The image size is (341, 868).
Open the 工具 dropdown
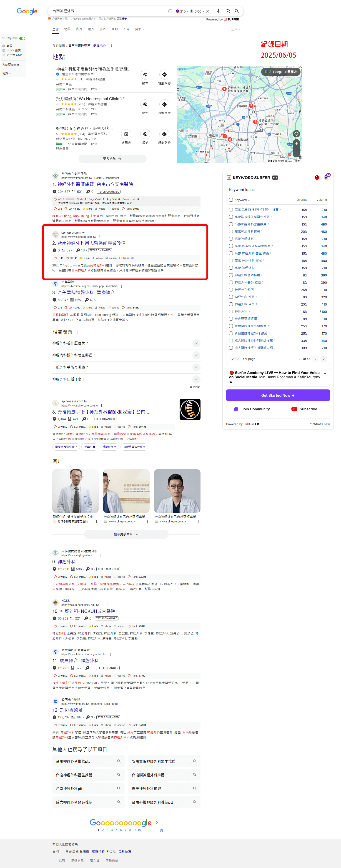pos(236,29)
